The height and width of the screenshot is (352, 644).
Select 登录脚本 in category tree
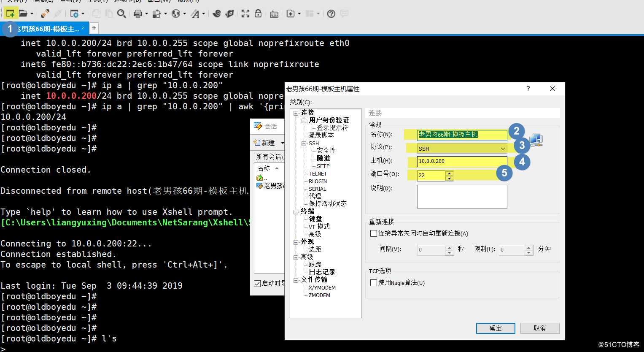[321, 135]
